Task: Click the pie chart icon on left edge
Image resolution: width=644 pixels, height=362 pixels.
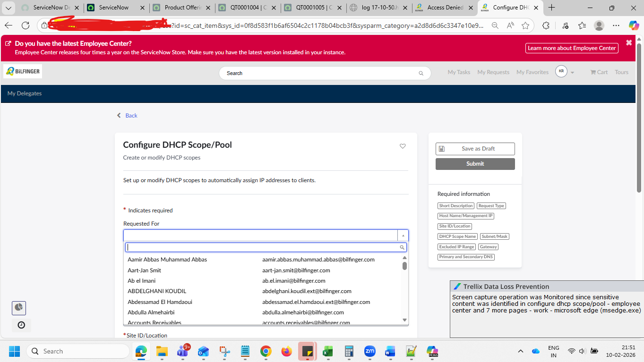Action: pos(19,308)
